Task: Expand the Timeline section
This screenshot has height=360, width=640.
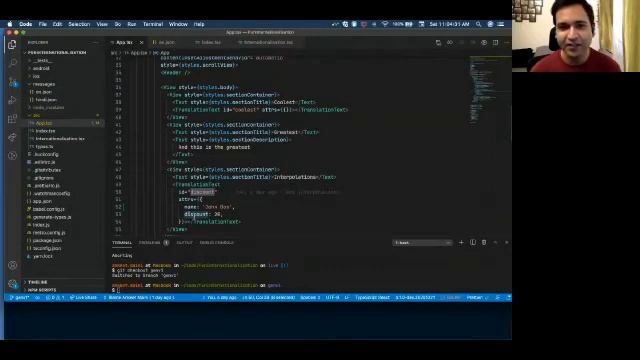Action: click(63, 282)
